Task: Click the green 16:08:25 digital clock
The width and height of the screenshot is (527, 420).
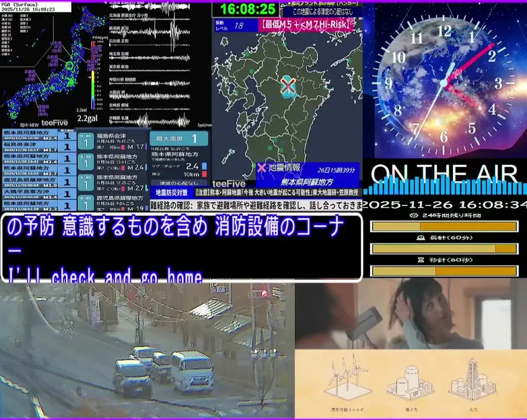Action: pyautogui.click(x=246, y=9)
